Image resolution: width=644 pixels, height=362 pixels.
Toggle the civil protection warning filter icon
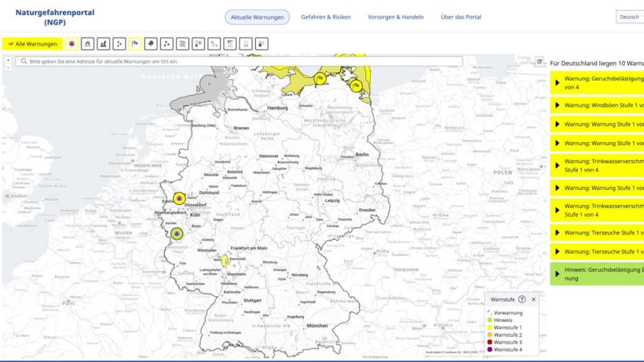[x=72, y=43]
